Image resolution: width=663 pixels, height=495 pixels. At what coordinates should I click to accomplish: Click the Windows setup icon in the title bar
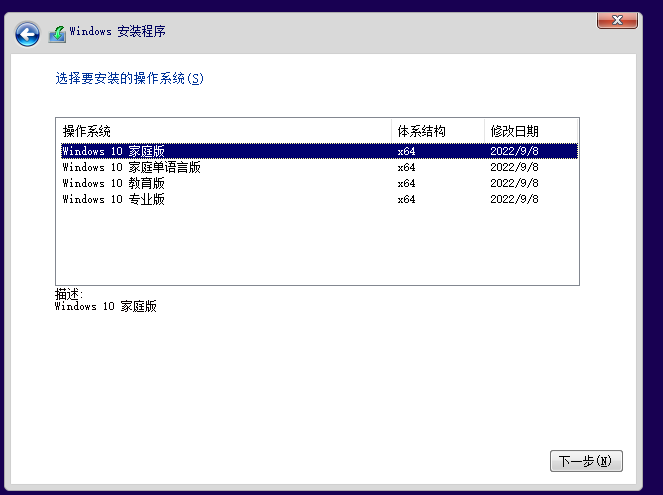click(x=57, y=34)
